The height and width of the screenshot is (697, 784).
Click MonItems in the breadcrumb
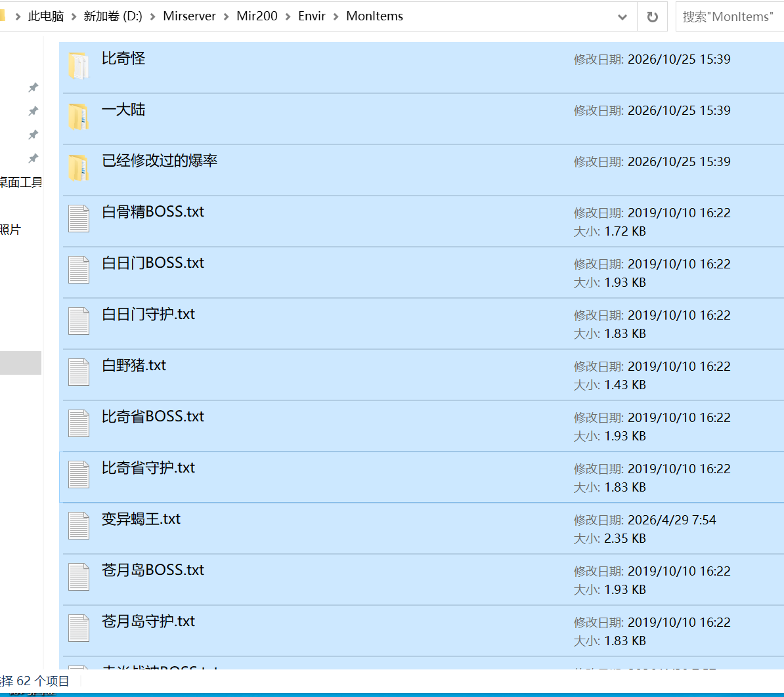pyautogui.click(x=374, y=16)
